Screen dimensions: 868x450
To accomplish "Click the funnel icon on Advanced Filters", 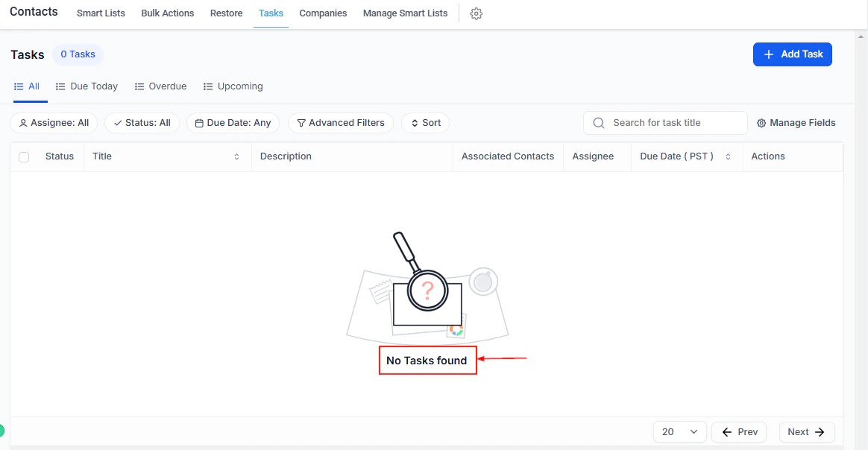I will tap(300, 122).
